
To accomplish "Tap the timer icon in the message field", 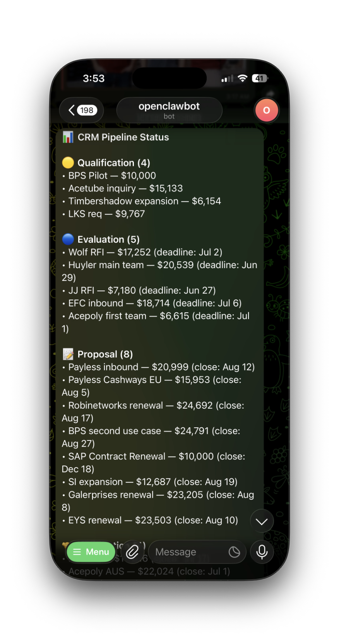I will [234, 552].
